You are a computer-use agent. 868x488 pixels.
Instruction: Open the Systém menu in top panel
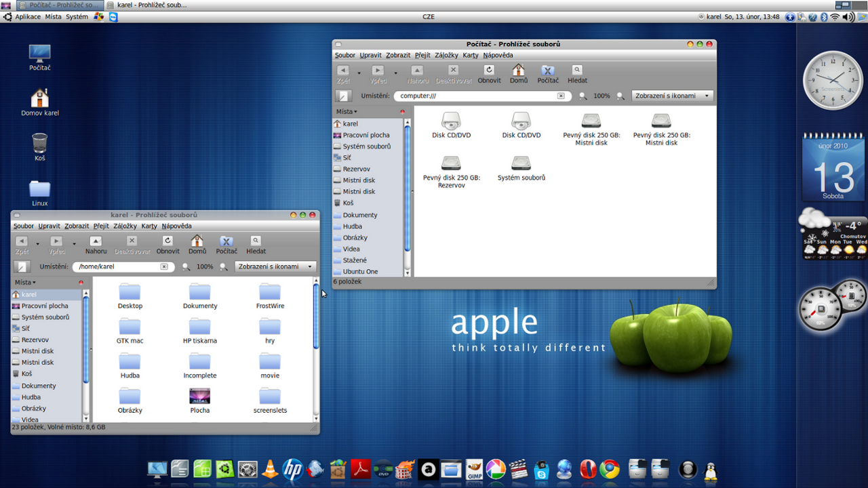click(x=77, y=17)
